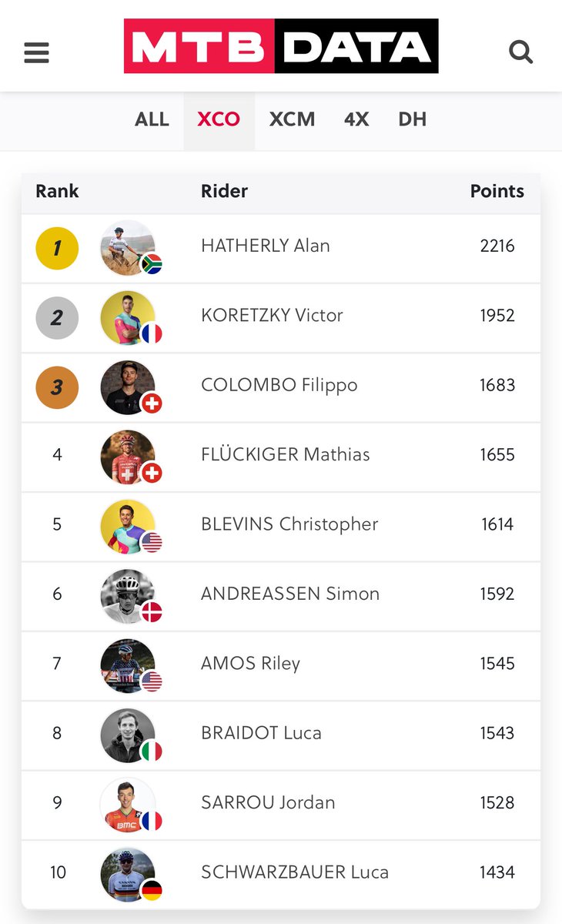
Task: Open the hamburger menu
Action: coord(36,52)
